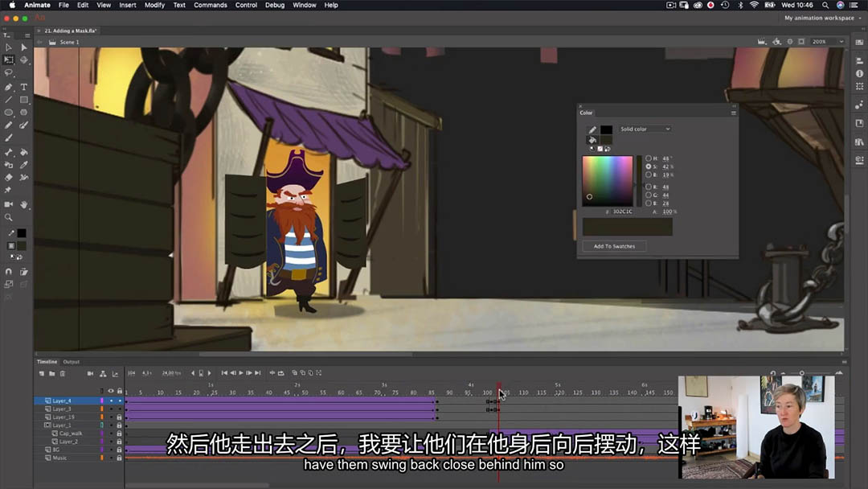
Task: Open My animation workspace switcher
Action: 822,18
